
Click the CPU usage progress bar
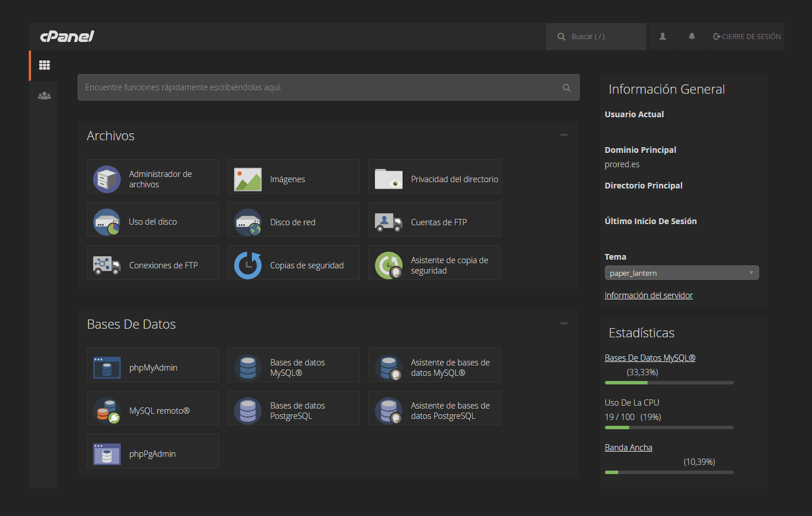[x=669, y=428]
